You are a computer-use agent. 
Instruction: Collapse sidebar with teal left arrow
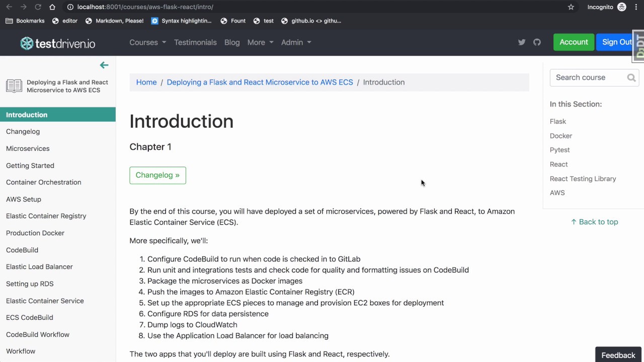click(x=104, y=65)
